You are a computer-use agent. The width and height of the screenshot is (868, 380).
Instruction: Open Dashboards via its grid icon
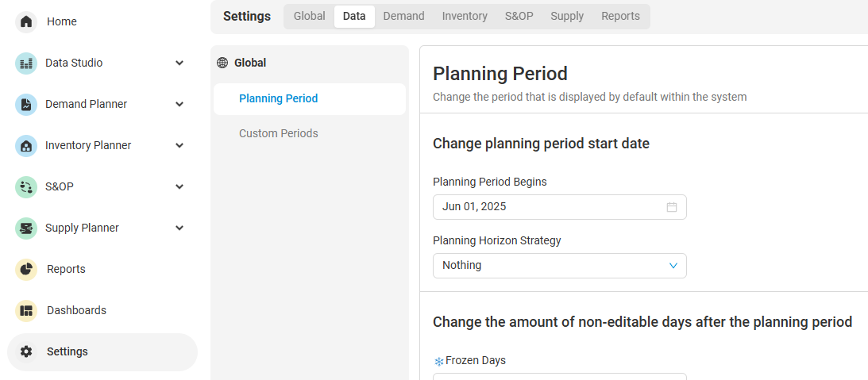[26, 310]
